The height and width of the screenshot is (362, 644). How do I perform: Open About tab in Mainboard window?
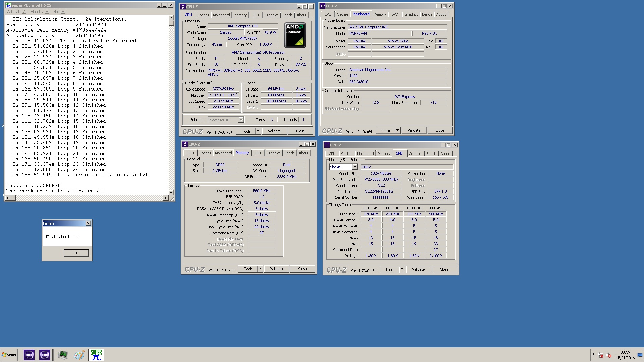pos(441,14)
